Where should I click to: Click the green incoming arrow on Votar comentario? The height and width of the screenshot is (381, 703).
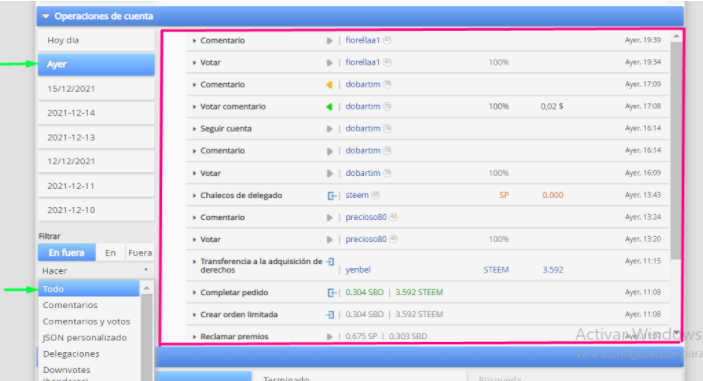[329, 107]
